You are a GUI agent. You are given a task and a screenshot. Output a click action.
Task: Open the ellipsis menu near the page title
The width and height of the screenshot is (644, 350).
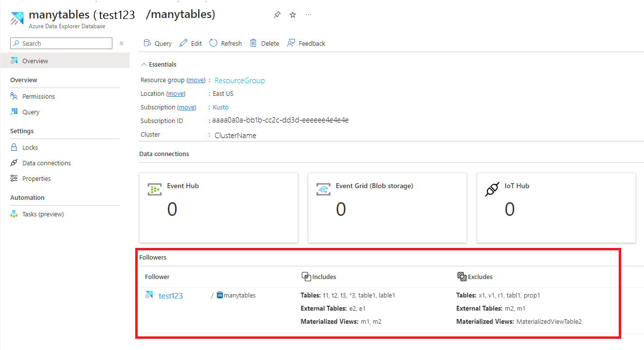pos(308,15)
